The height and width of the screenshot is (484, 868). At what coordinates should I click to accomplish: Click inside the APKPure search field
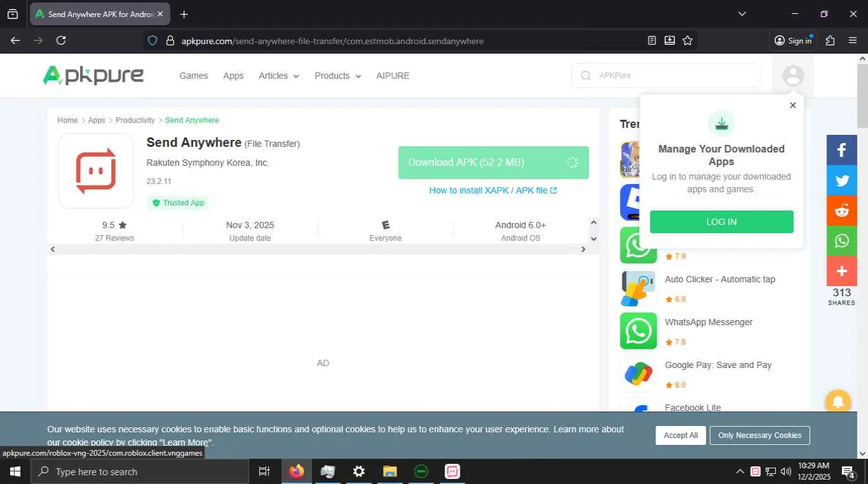(666, 76)
